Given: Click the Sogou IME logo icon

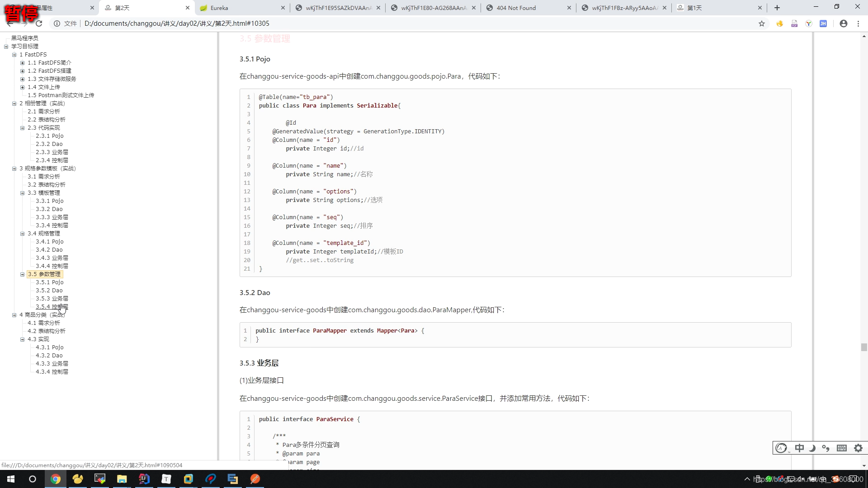Looking at the screenshot, I should tap(782, 448).
